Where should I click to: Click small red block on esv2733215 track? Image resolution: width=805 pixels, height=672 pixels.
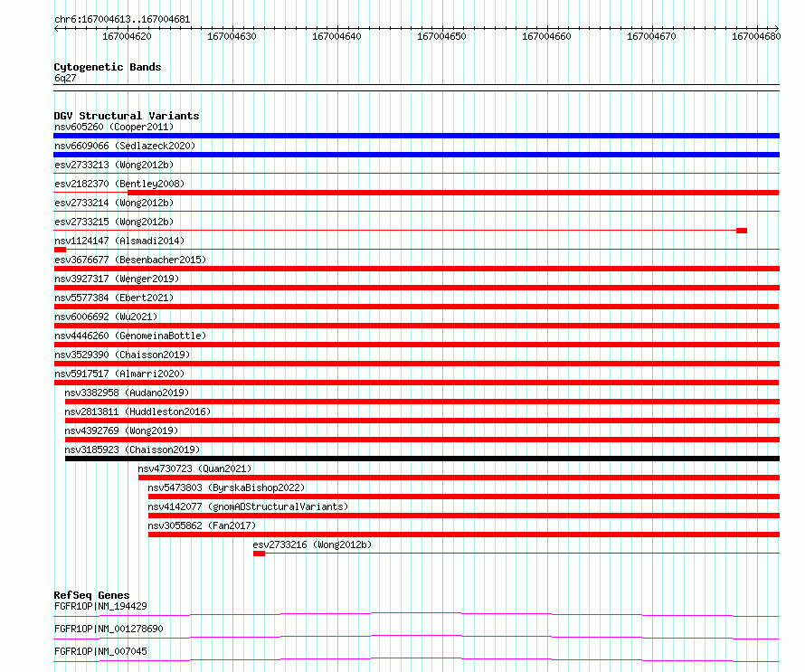point(742,231)
